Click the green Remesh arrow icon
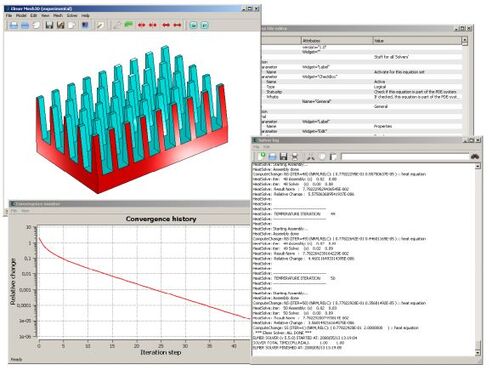Screen dimensions: 492x376 point(128,25)
